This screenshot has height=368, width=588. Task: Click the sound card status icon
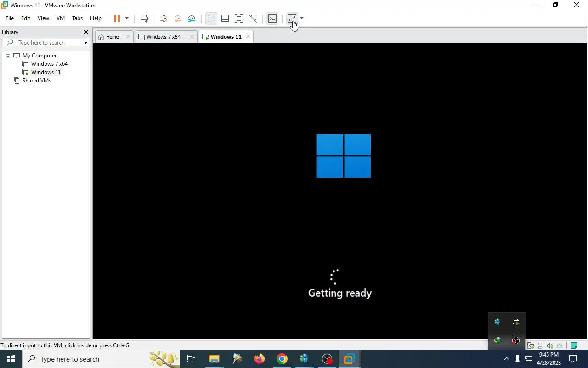tap(550, 345)
